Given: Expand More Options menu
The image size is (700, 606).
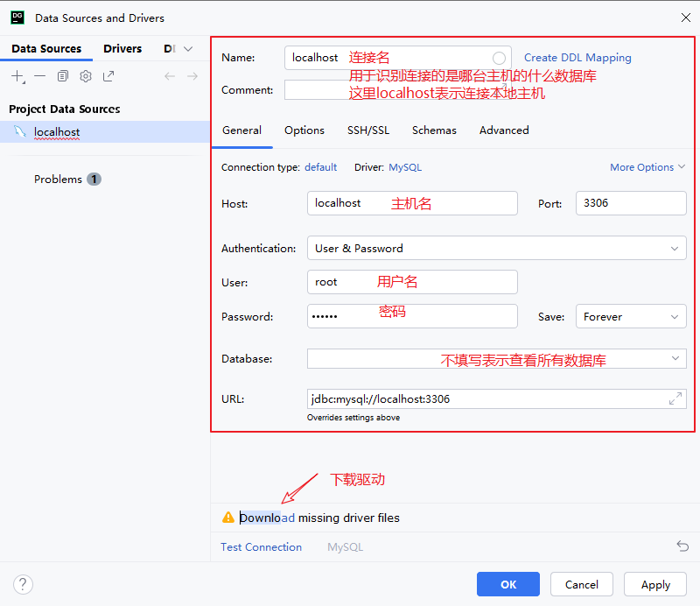Looking at the screenshot, I should coord(647,167).
